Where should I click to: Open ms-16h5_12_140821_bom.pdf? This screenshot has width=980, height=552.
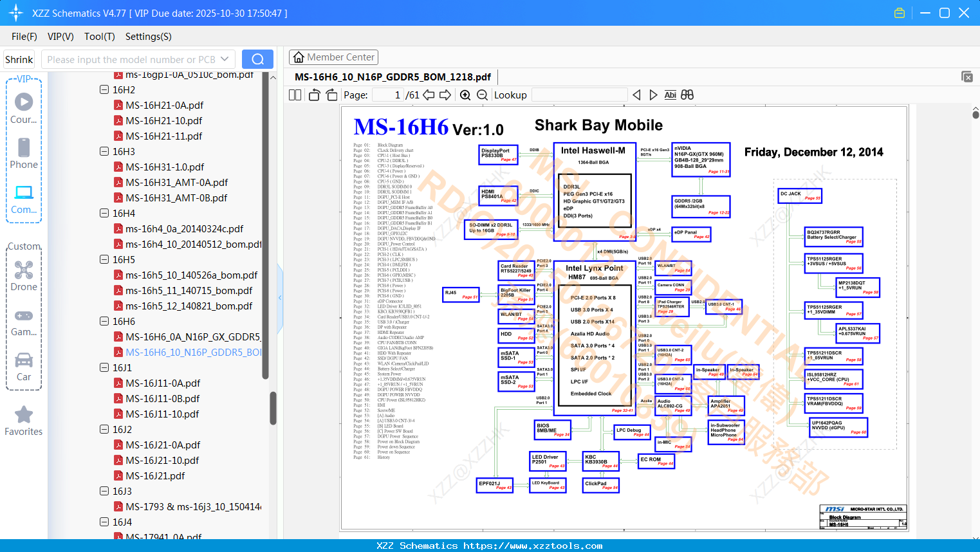click(189, 306)
